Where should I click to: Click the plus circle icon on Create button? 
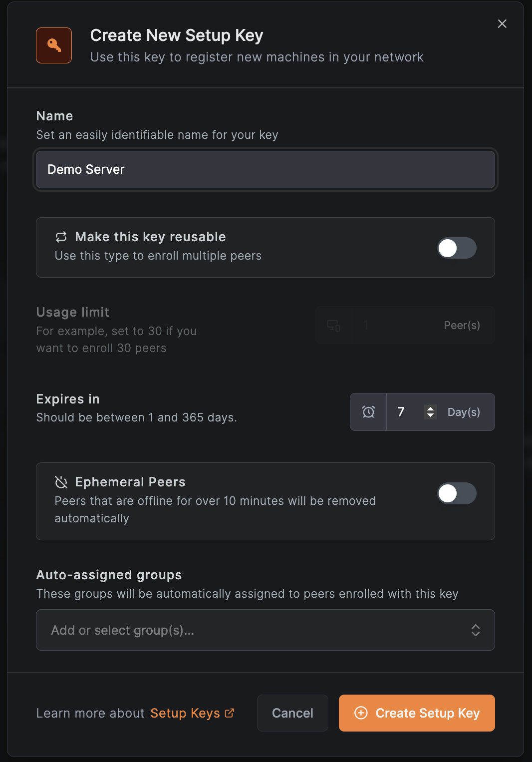tap(361, 713)
